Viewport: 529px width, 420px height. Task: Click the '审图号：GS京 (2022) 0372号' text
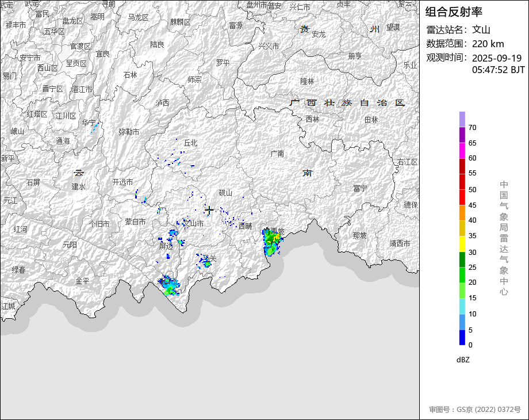475,410
